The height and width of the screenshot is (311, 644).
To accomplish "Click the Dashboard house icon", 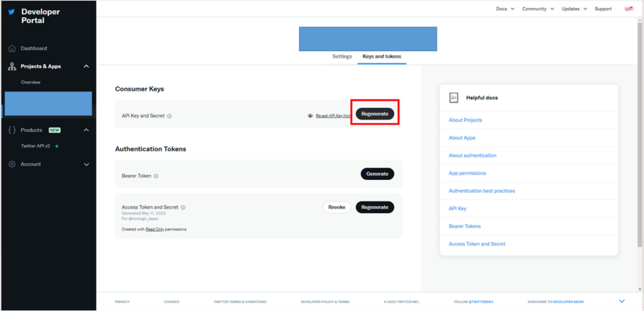I will (x=12, y=49).
